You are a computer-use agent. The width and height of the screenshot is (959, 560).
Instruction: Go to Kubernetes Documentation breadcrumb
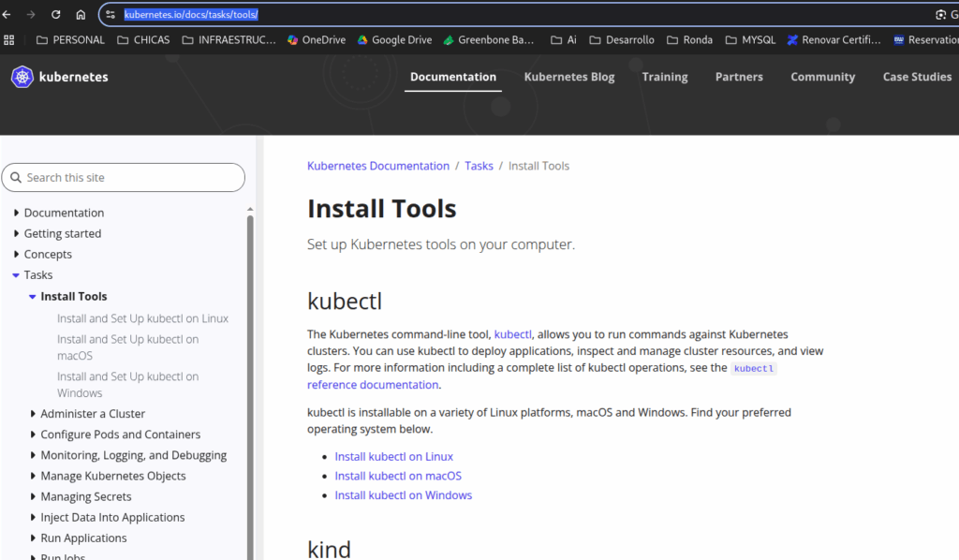pyautogui.click(x=378, y=167)
